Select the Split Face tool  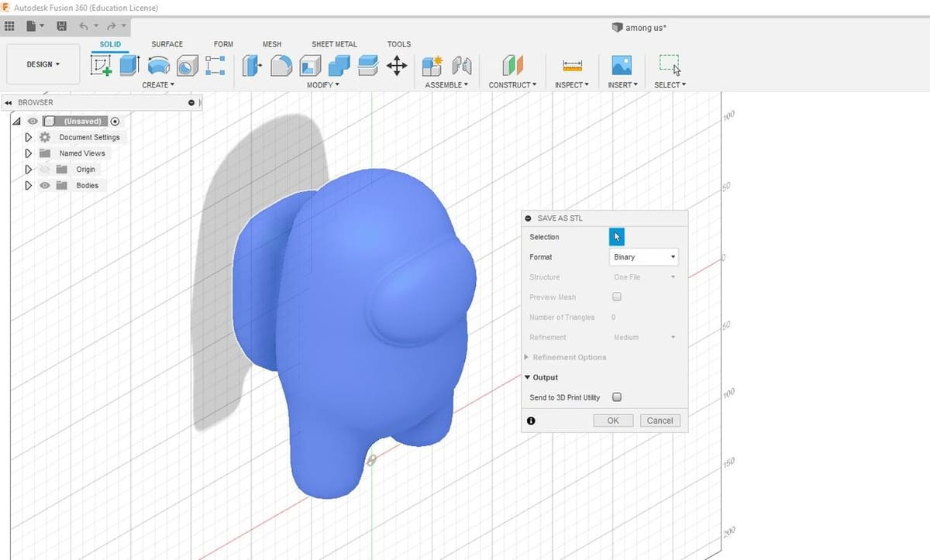click(367, 65)
